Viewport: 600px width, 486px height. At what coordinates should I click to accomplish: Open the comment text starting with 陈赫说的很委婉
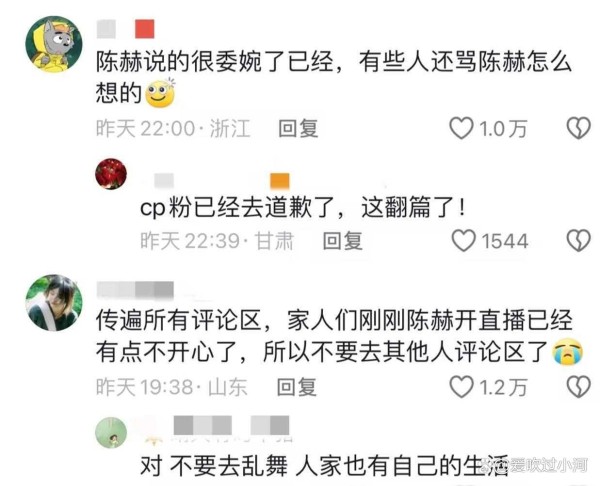(333, 78)
